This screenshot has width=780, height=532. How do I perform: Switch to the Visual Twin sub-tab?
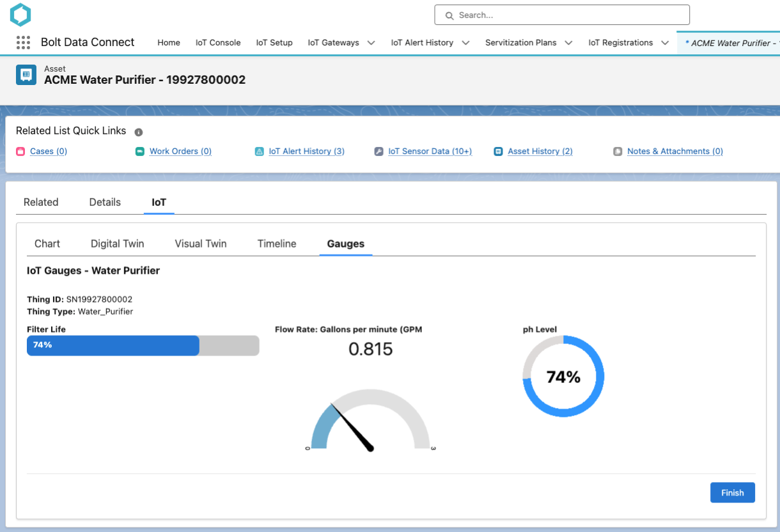tap(201, 244)
